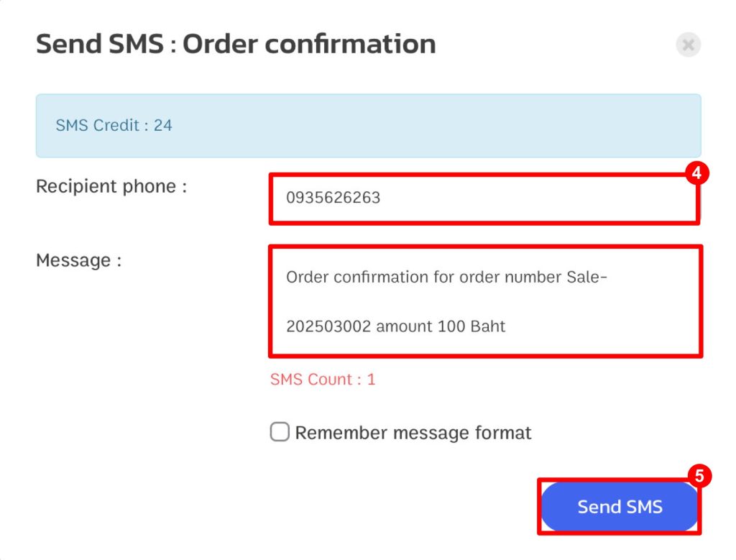This screenshot has height=560, width=736.
Task: Click the red step 5 badge
Action: tap(699, 476)
